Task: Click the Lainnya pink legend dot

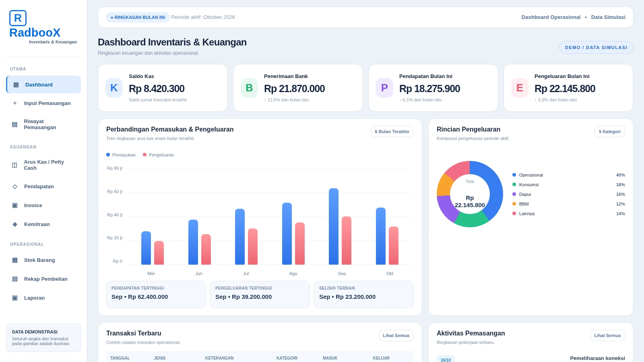Action: (x=514, y=214)
